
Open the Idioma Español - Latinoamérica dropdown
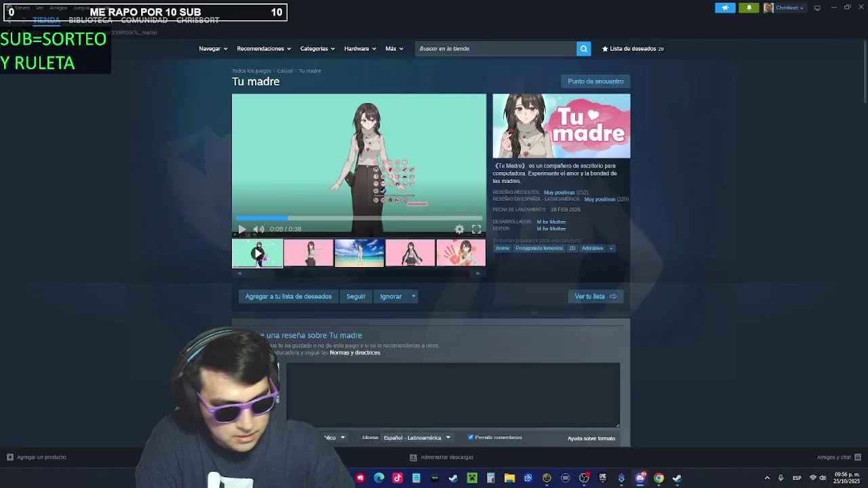(x=417, y=438)
